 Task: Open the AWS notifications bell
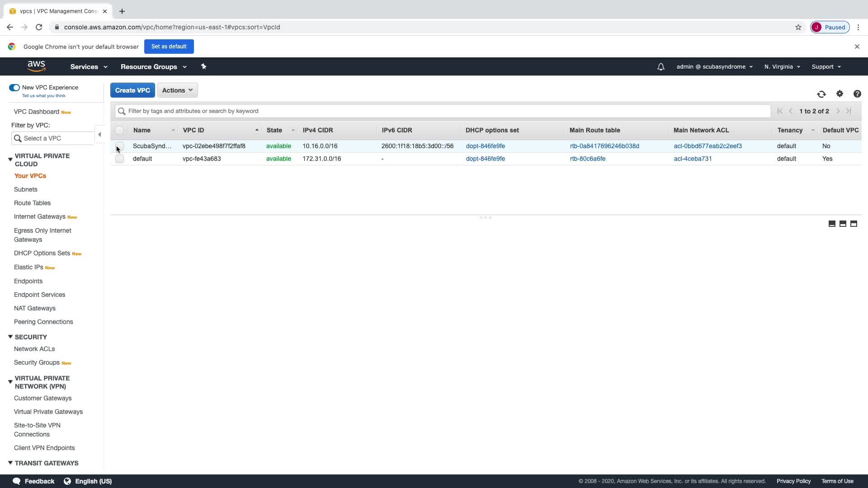[x=660, y=67]
